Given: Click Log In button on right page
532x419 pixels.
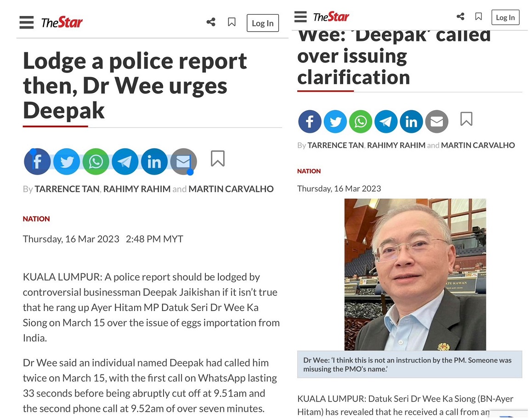Looking at the screenshot, I should 505,17.
